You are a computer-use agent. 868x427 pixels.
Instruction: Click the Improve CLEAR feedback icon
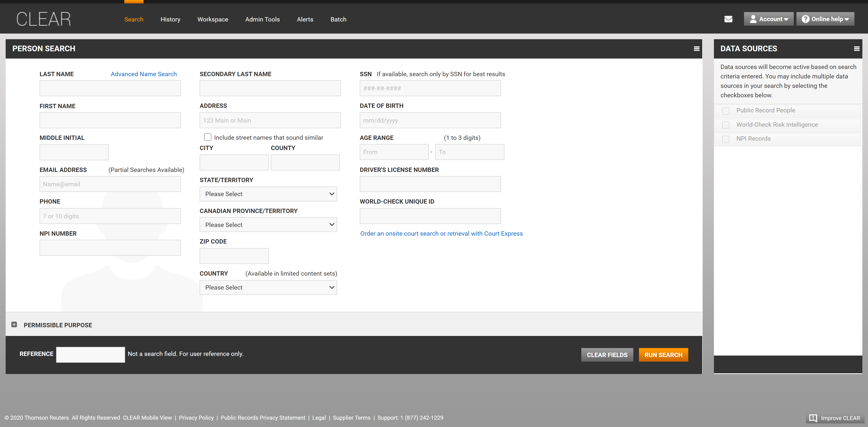(813, 418)
